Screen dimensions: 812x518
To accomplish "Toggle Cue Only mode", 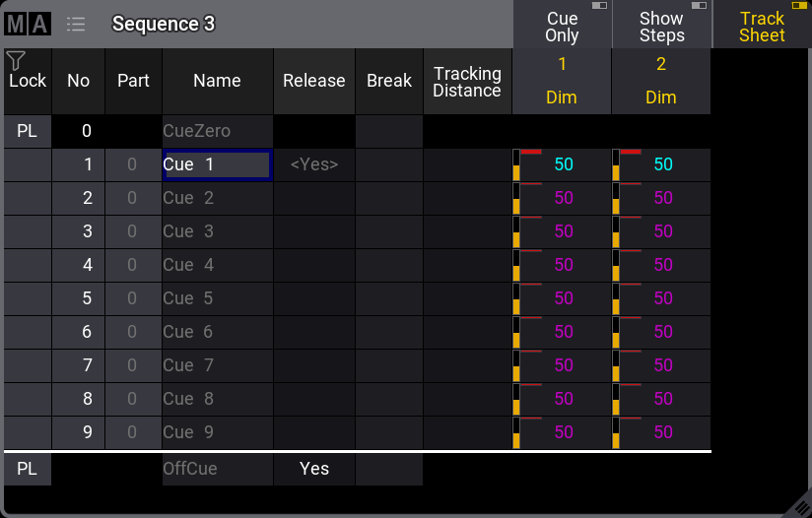I will point(562,25).
